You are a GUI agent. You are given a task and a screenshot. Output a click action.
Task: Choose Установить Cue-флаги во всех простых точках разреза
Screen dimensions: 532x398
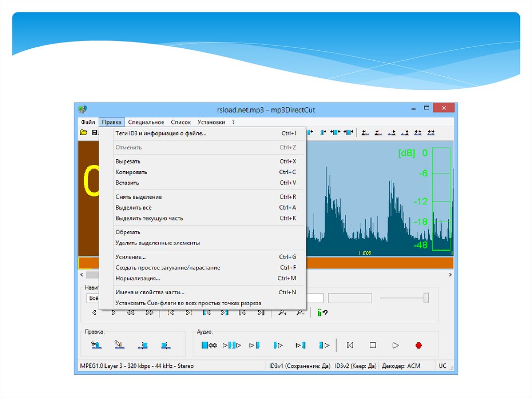(203, 303)
